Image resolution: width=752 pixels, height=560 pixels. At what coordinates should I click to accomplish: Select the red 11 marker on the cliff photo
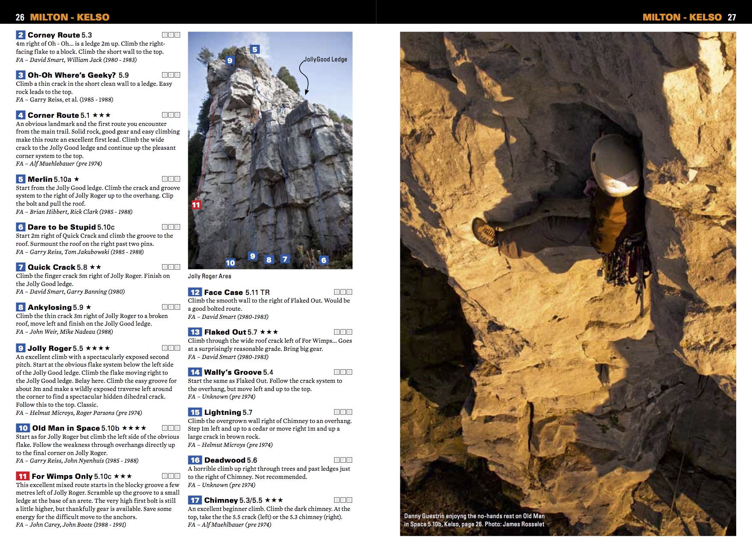click(x=196, y=205)
